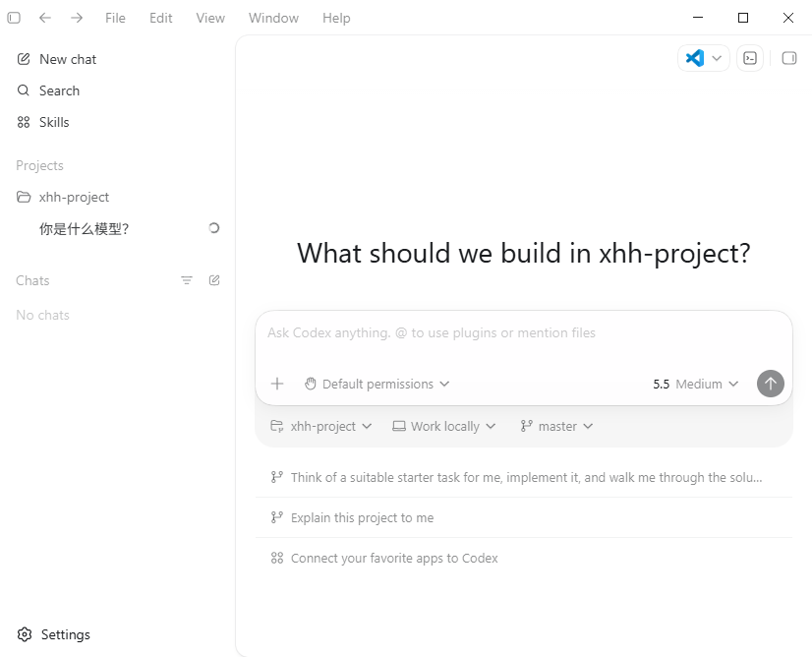812x657 pixels.
Task: Toggle the left sidebar panel icon
Action: pyautogui.click(x=14, y=18)
